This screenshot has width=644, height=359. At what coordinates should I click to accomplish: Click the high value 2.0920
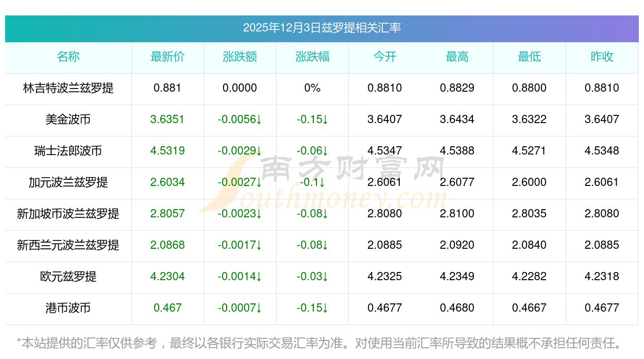(457, 245)
